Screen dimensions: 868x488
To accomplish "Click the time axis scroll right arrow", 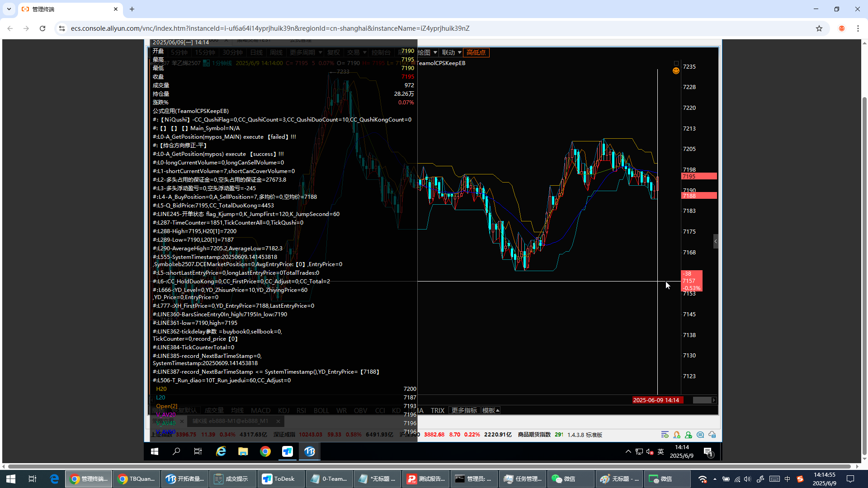I will click(x=714, y=400).
